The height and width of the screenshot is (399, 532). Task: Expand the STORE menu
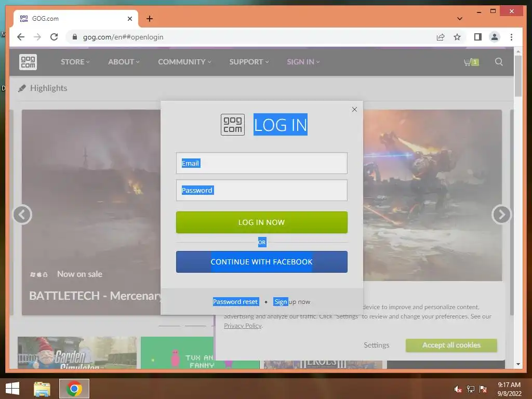coord(75,62)
